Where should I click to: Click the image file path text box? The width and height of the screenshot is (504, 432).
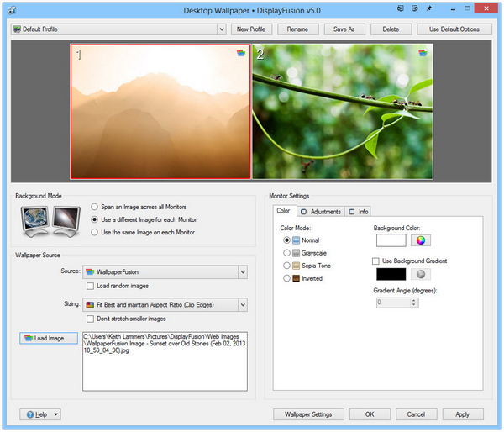(x=165, y=361)
